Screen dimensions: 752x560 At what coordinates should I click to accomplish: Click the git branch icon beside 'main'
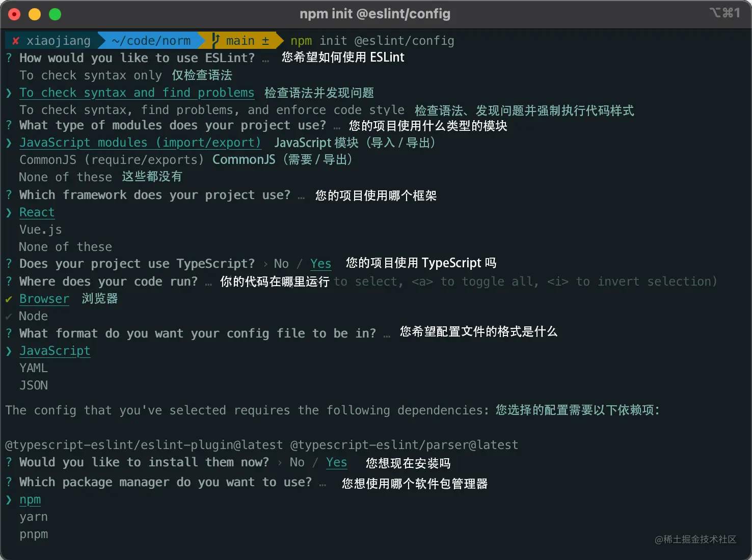pyautogui.click(x=216, y=40)
